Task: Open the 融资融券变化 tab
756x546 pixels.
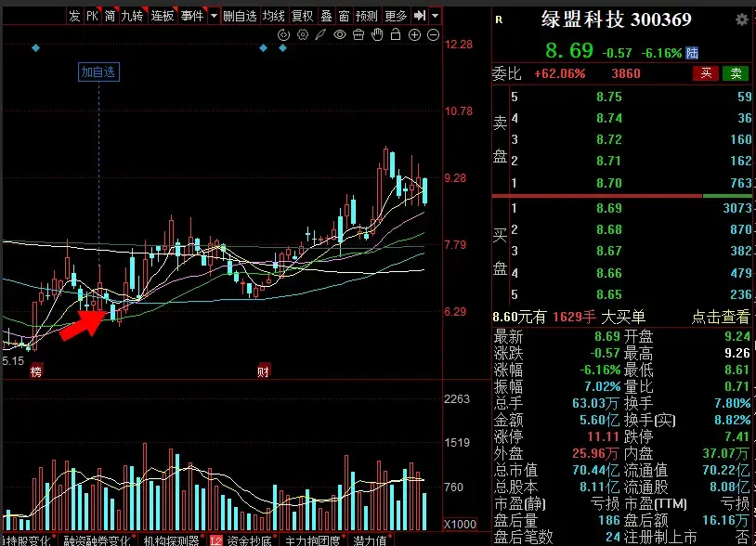Action: [97, 540]
